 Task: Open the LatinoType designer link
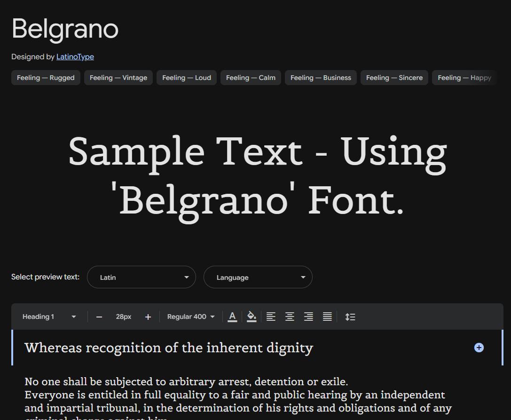pyautogui.click(x=75, y=57)
